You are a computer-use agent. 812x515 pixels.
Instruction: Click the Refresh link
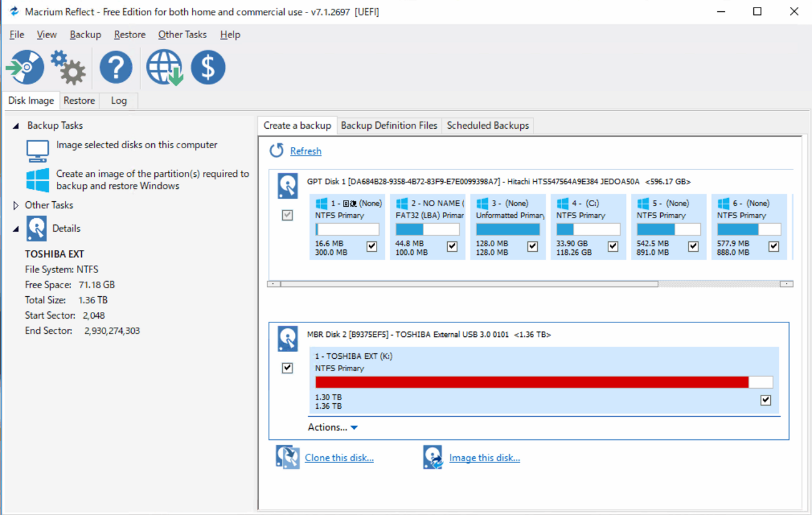(x=305, y=151)
